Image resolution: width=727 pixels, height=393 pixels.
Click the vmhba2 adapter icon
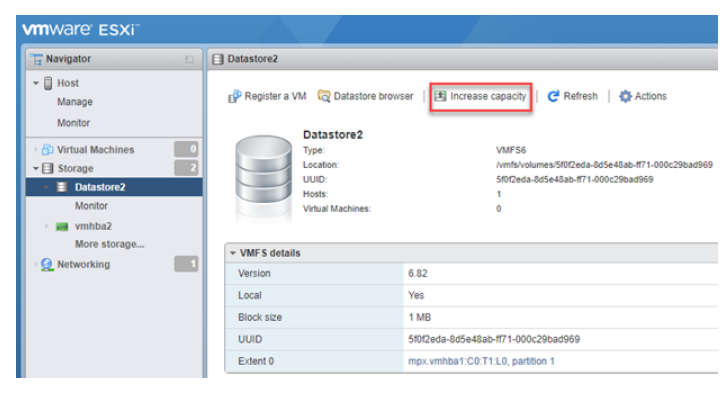click(62, 227)
